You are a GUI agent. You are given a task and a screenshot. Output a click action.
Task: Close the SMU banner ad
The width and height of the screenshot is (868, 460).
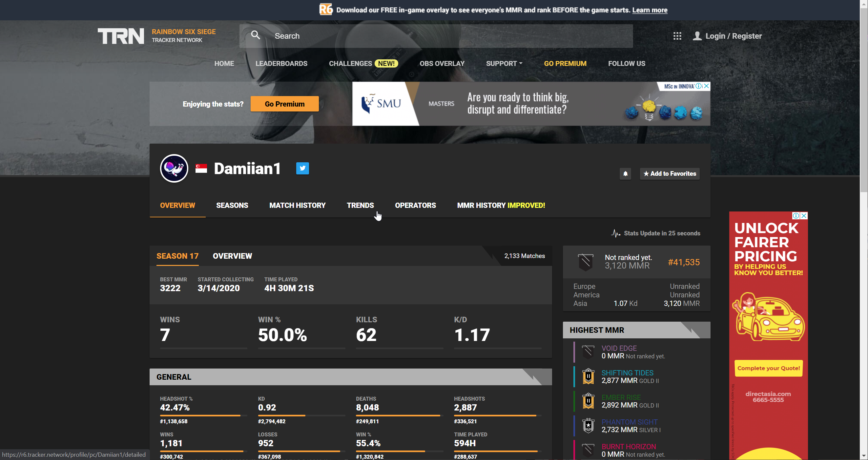coord(707,86)
